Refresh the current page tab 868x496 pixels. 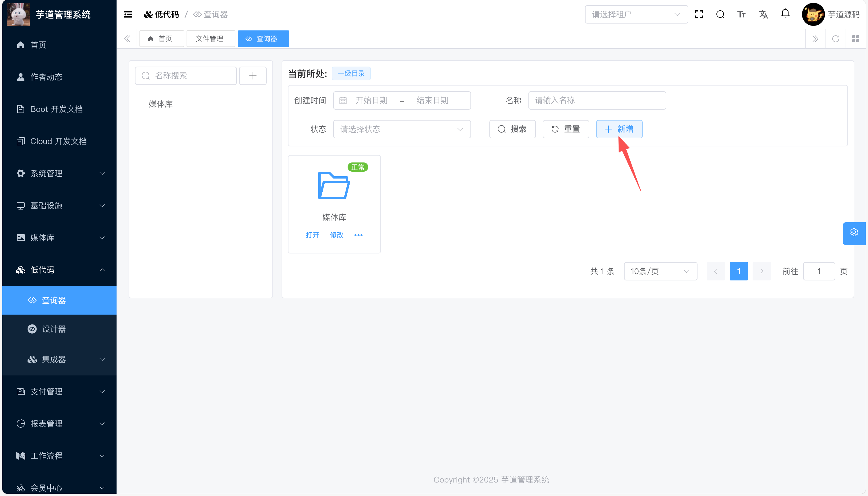tap(835, 39)
